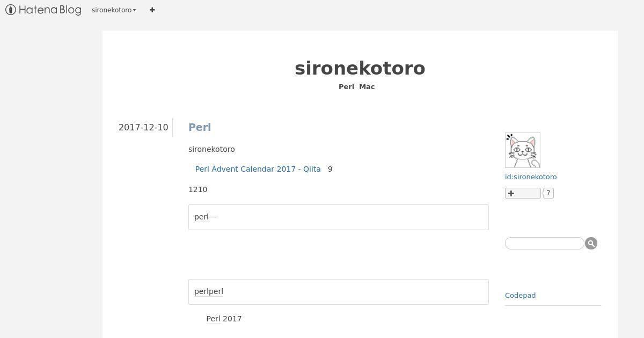Open the sironekotoro account dropdown in header
Image resolution: width=644 pixels, height=338 pixels.
pyautogui.click(x=114, y=10)
